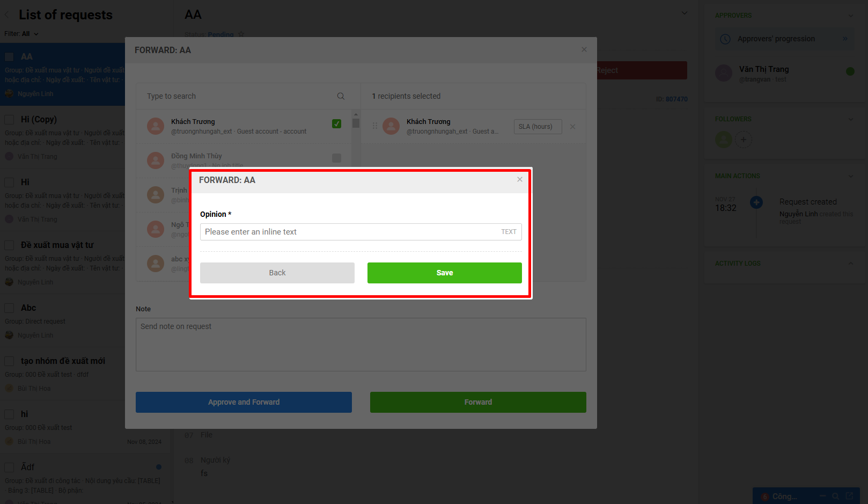
Task: Close the background FORWARD: AA recipients dialog
Action: pos(584,49)
